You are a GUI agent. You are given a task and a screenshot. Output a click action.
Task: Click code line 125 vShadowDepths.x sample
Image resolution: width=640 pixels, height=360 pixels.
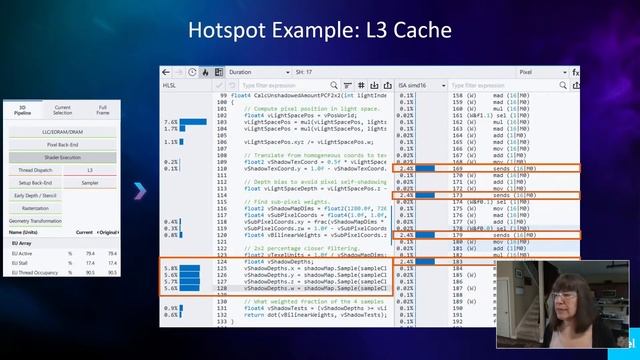pyautogui.click(x=315, y=269)
